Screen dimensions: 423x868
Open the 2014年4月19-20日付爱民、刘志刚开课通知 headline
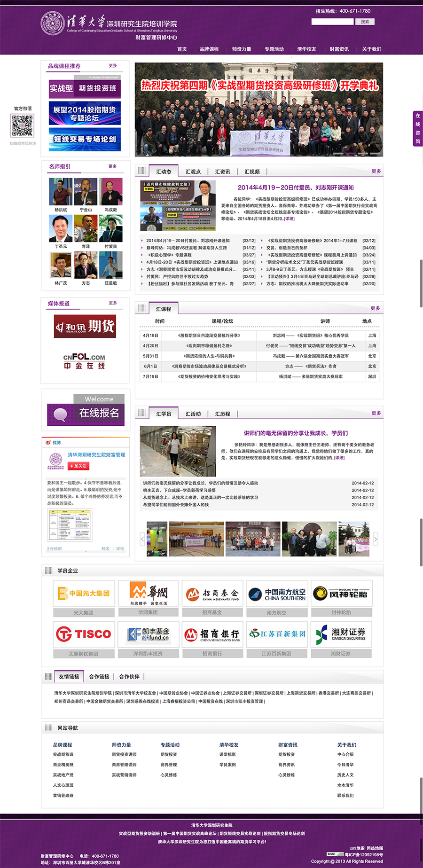tap(296, 188)
